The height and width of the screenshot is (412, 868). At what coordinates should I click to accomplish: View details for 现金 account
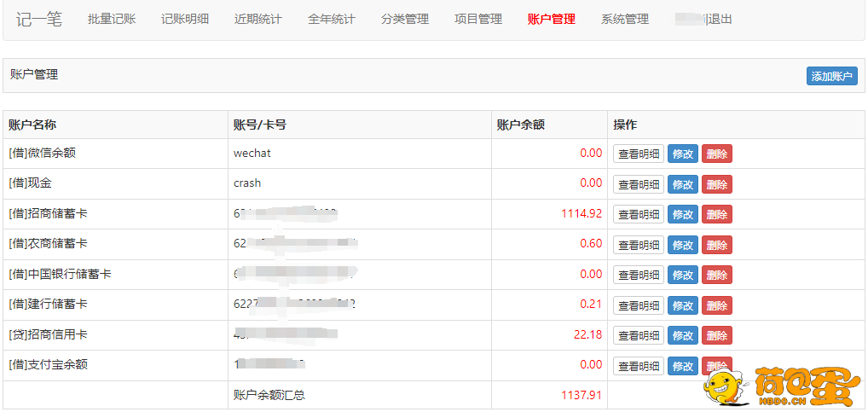pos(639,184)
